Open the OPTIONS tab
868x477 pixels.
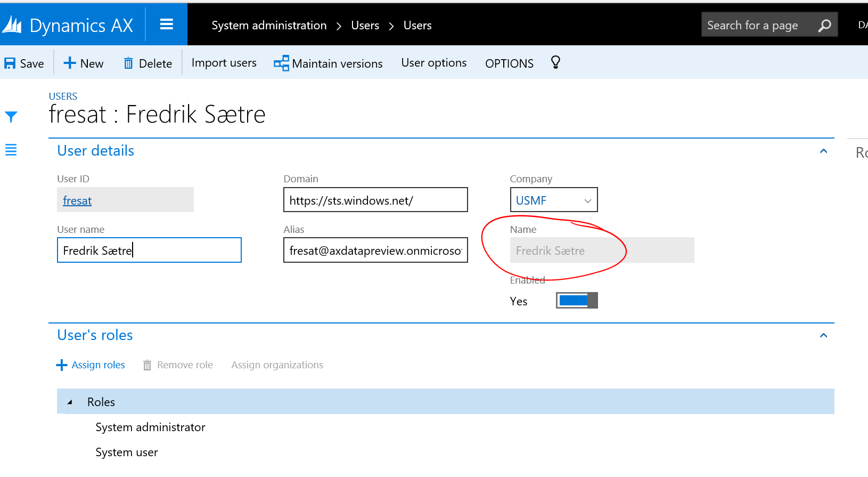click(x=509, y=63)
